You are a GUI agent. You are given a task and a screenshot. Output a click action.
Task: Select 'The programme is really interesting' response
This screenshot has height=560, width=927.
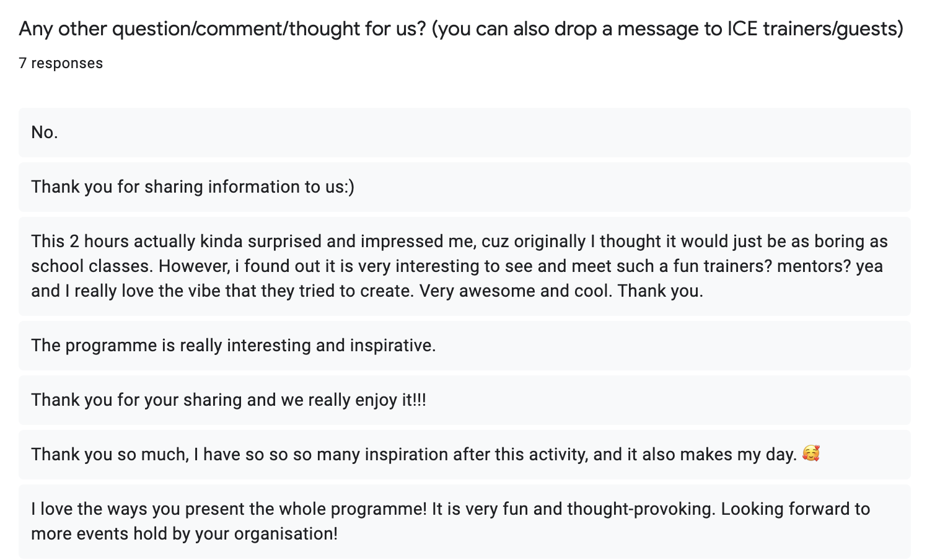point(233,346)
